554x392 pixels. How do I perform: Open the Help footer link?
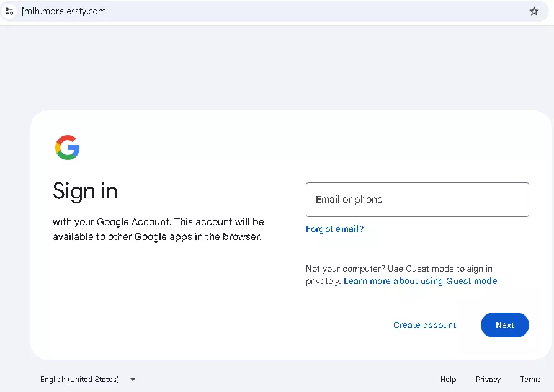[448, 380]
